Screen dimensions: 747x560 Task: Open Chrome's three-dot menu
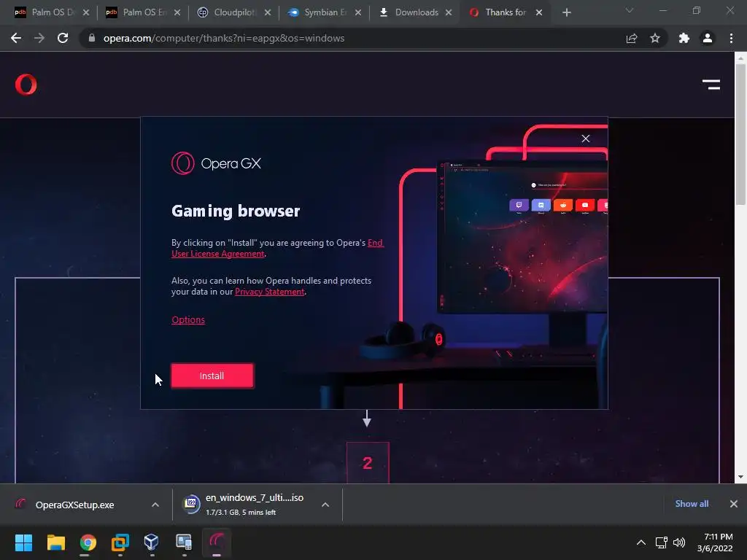(x=731, y=38)
